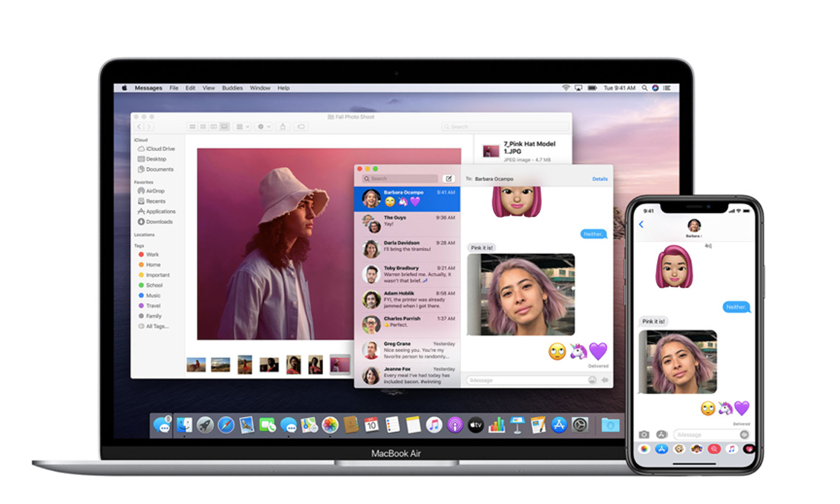Open Downloads folder in the dock
Image resolution: width=840 pixels, height=504 pixels.
(x=610, y=424)
